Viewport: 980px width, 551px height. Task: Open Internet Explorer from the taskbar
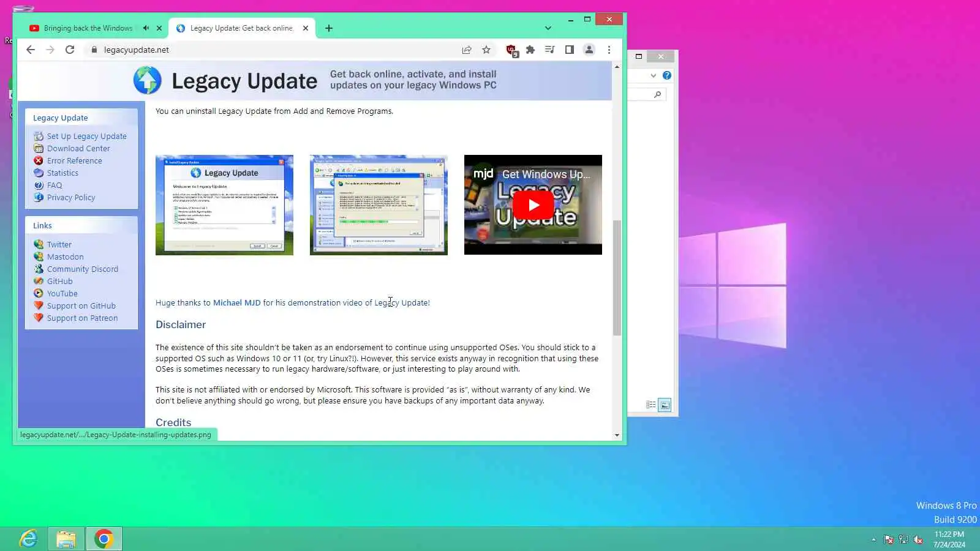(x=29, y=539)
